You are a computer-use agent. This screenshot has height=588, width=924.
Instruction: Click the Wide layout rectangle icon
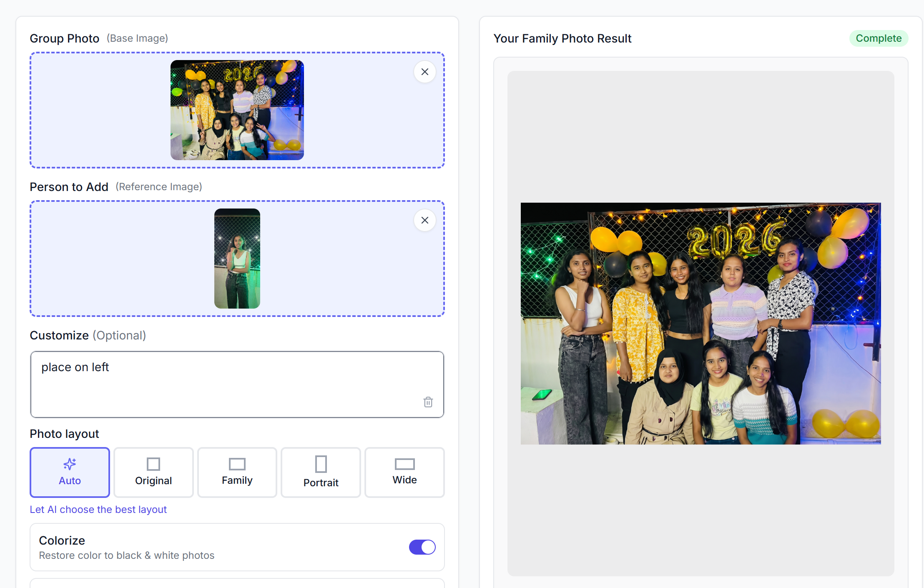[x=404, y=464]
